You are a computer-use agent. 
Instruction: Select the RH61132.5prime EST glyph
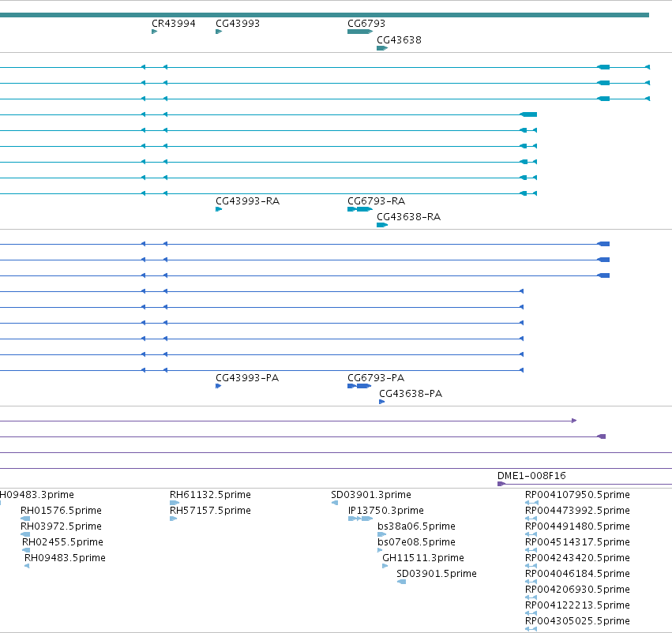pyautogui.click(x=175, y=503)
